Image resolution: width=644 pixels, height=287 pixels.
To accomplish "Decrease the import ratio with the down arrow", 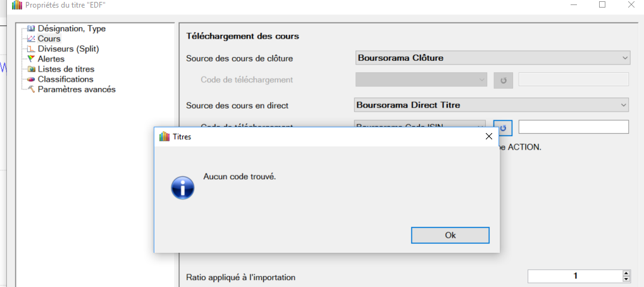I will (x=626, y=279).
